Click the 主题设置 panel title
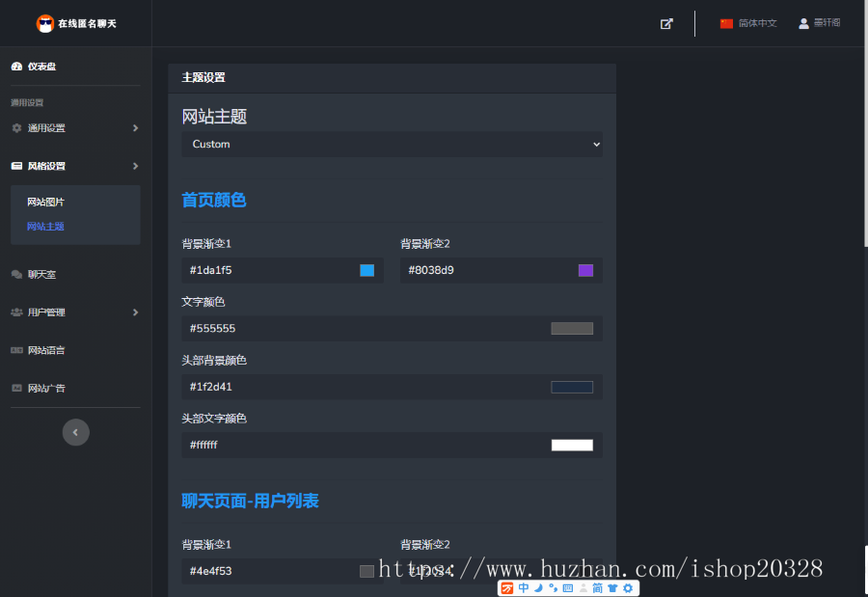Screen dimensions: 868x597 pos(203,77)
